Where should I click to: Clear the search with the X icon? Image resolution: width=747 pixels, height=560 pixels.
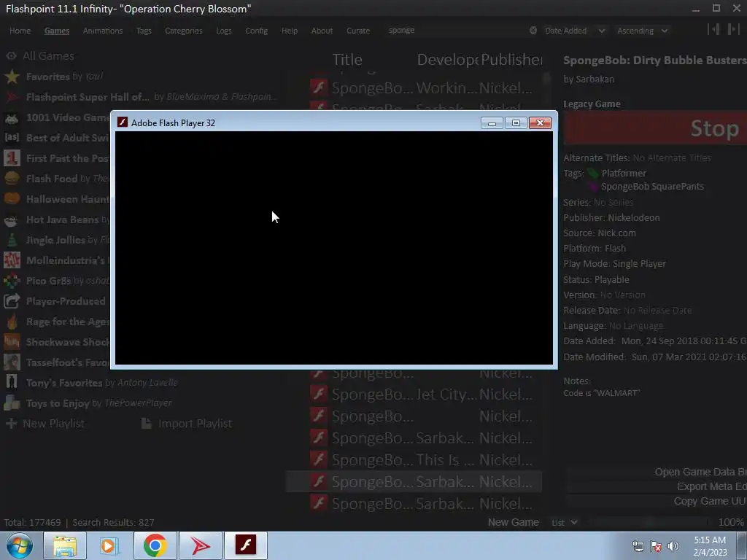(533, 31)
